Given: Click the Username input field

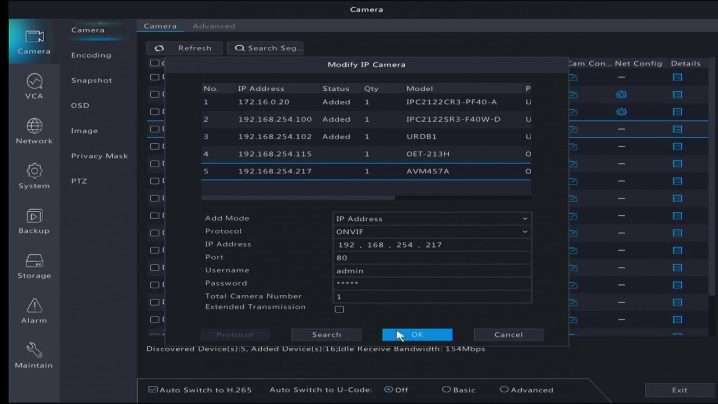Looking at the screenshot, I should [x=431, y=270].
